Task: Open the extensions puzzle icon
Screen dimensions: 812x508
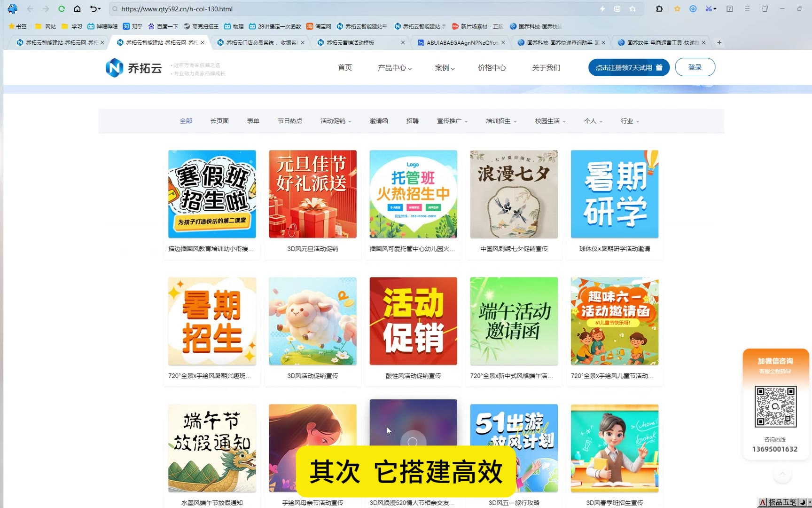Action: click(x=659, y=9)
